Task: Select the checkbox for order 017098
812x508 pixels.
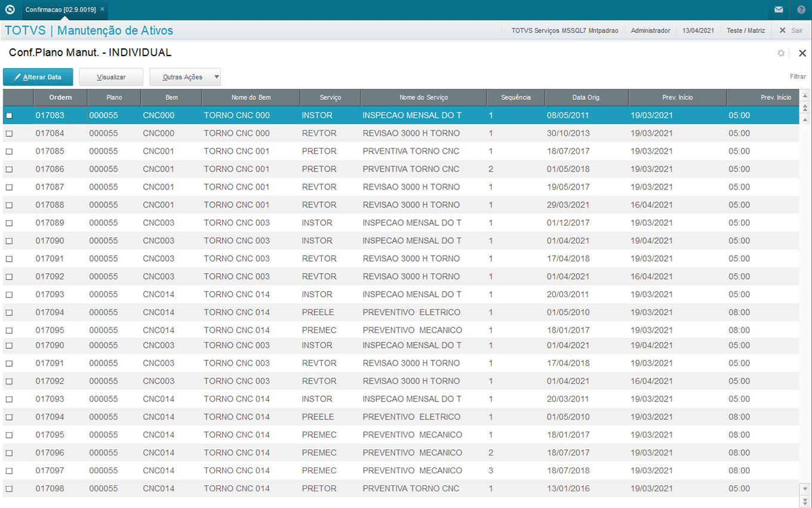Action: tap(9, 489)
